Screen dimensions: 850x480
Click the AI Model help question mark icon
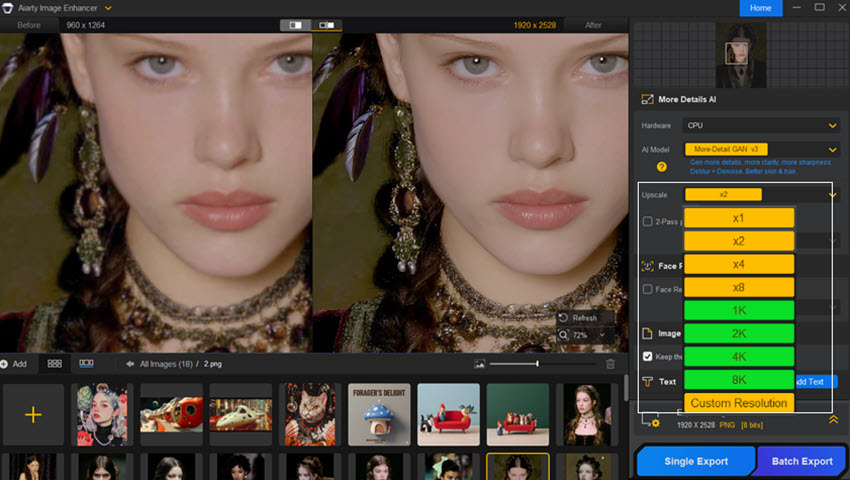661,167
